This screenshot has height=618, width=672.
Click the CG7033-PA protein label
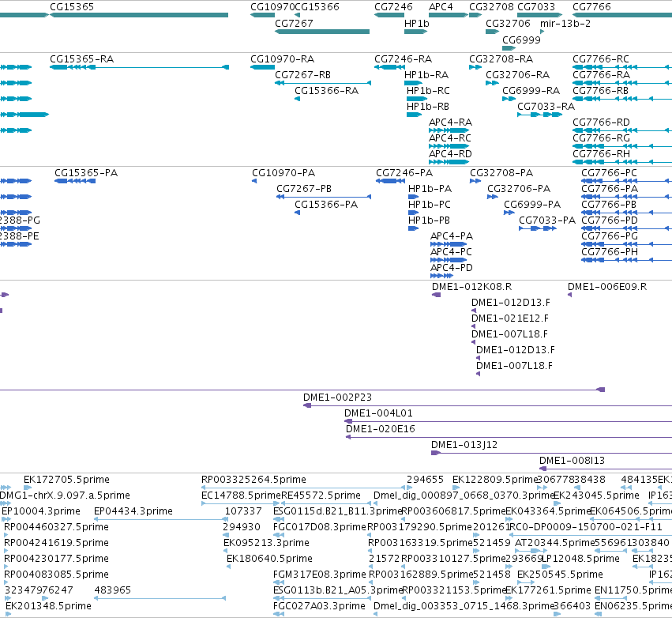click(547, 220)
